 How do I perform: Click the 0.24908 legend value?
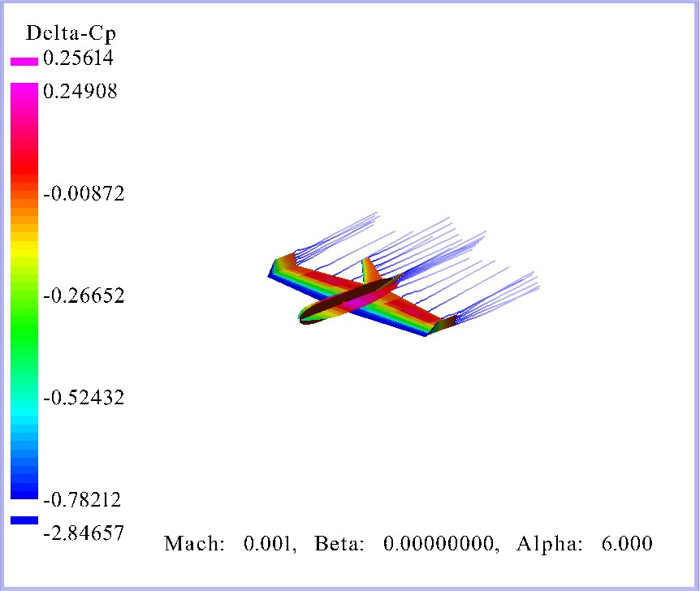pyautogui.click(x=80, y=92)
